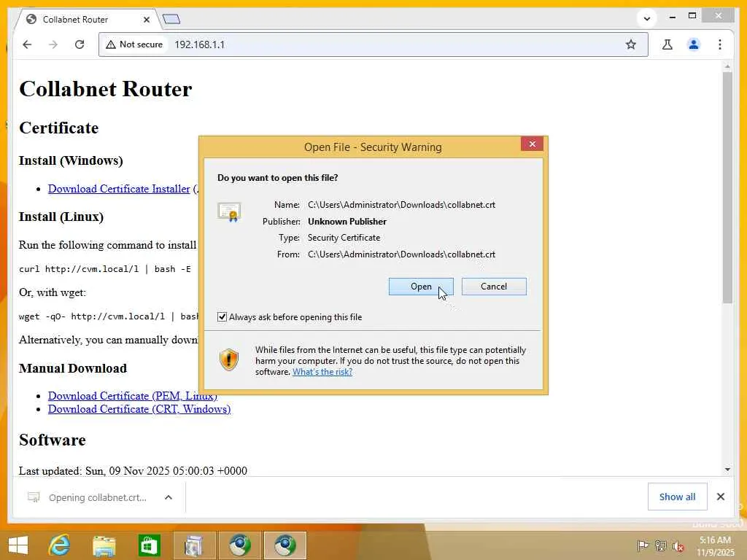The image size is (747, 560).
Task: Click the Manual Download heading
Action: pyautogui.click(x=73, y=368)
